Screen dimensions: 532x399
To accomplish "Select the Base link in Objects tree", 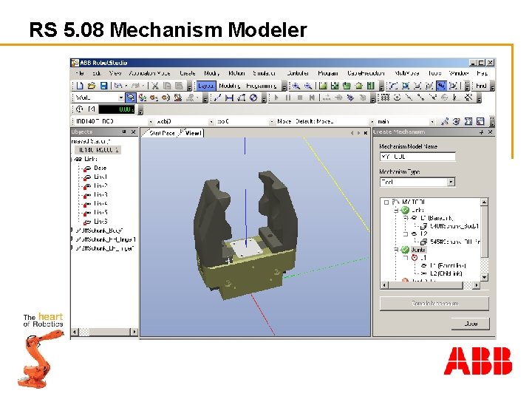I will click(100, 168).
